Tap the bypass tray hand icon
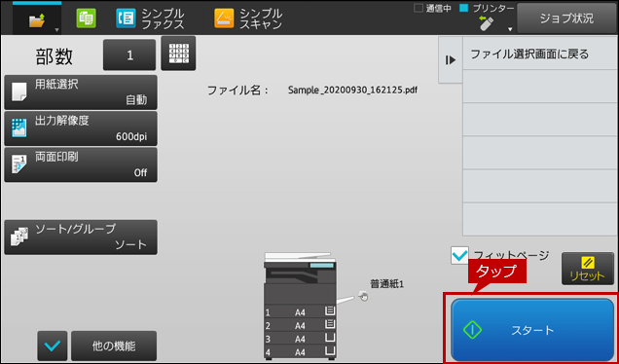Screen dimensions: 619x364 [363, 296]
